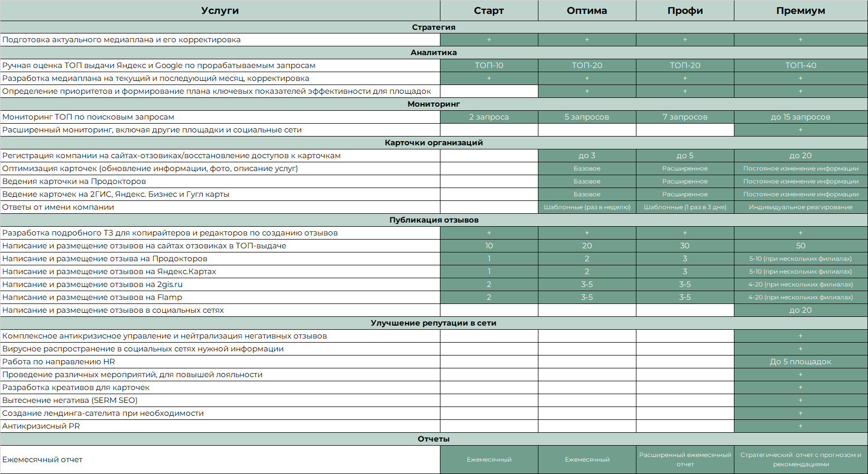Click the Карточки организаций section heading
The height and width of the screenshot is (474, 868).
tap(433, 143)
